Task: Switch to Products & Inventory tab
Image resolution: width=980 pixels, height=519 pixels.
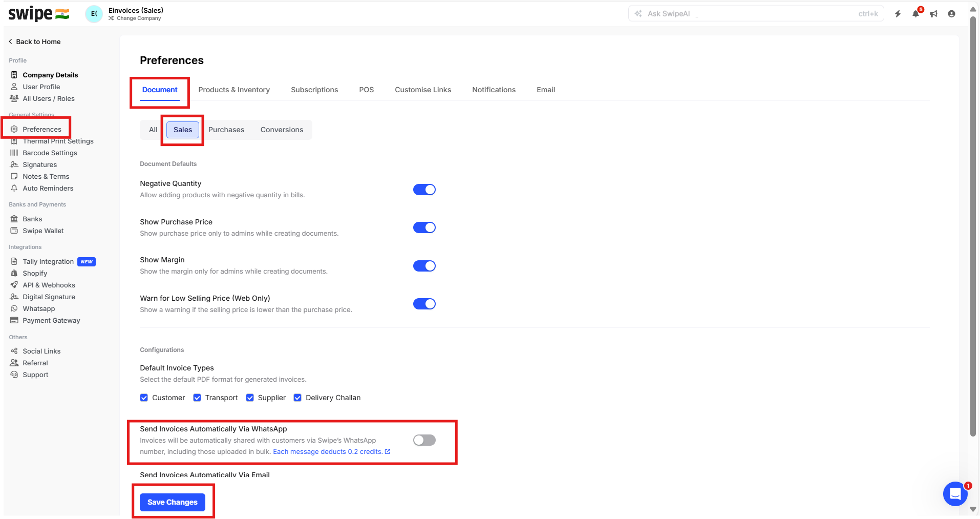Action: (x=234, y=90)
